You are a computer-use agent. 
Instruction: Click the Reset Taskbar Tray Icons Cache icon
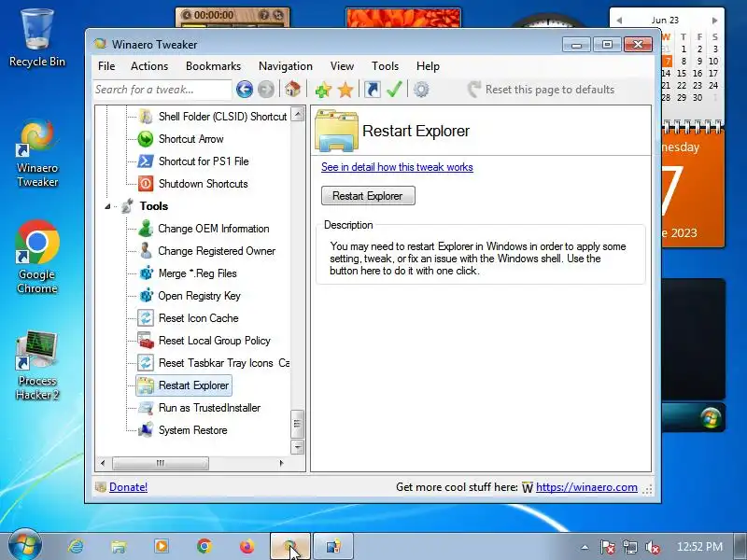[x=146, y=363]
